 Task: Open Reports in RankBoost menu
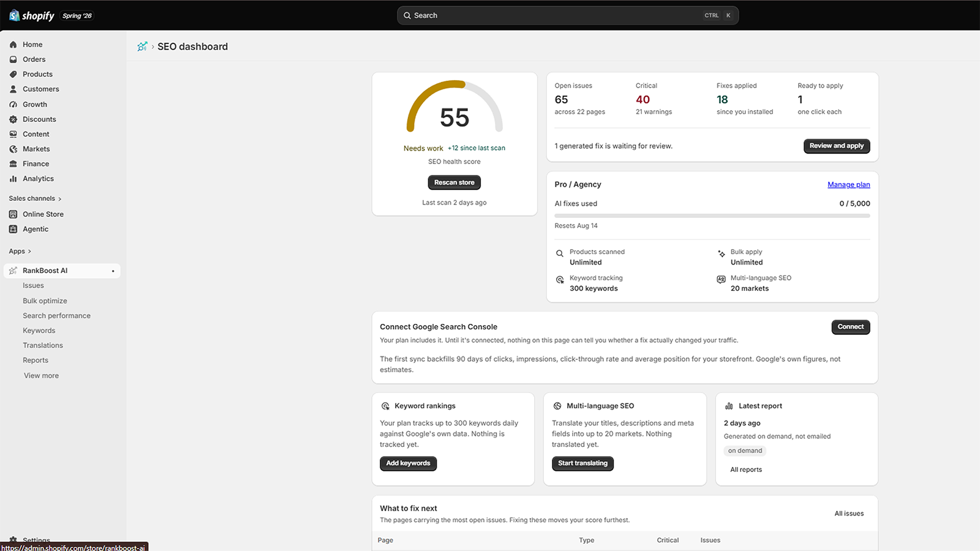coord(36,361)
